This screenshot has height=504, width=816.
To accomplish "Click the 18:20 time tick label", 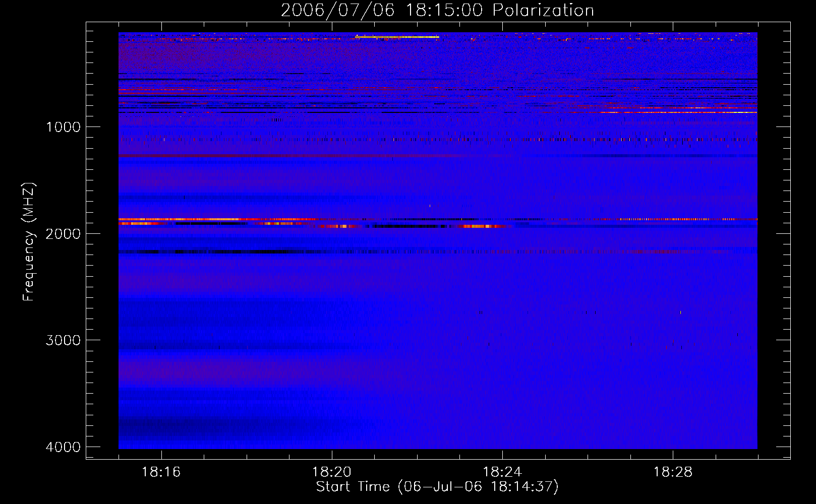I will pos(332,472).
